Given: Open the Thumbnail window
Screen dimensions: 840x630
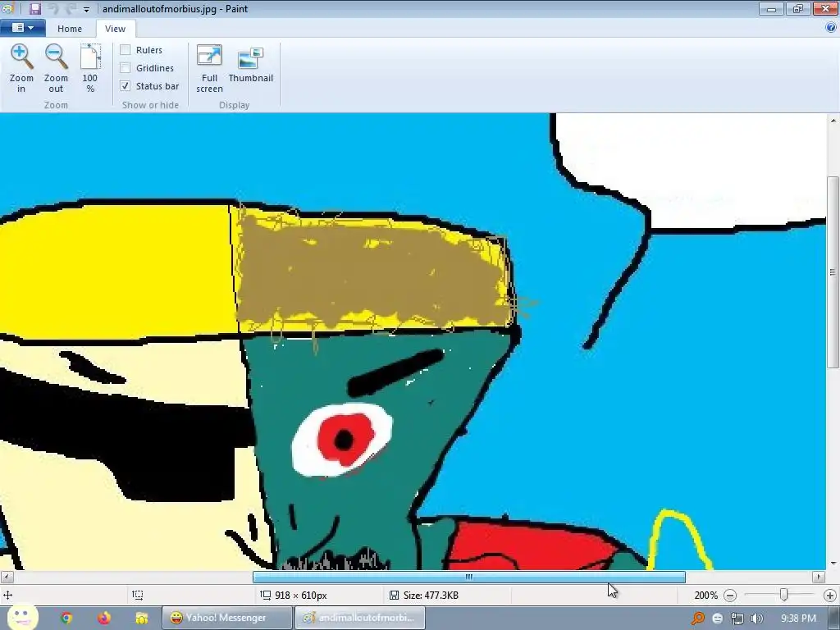Looking at the screenshot, I should 250,64.
